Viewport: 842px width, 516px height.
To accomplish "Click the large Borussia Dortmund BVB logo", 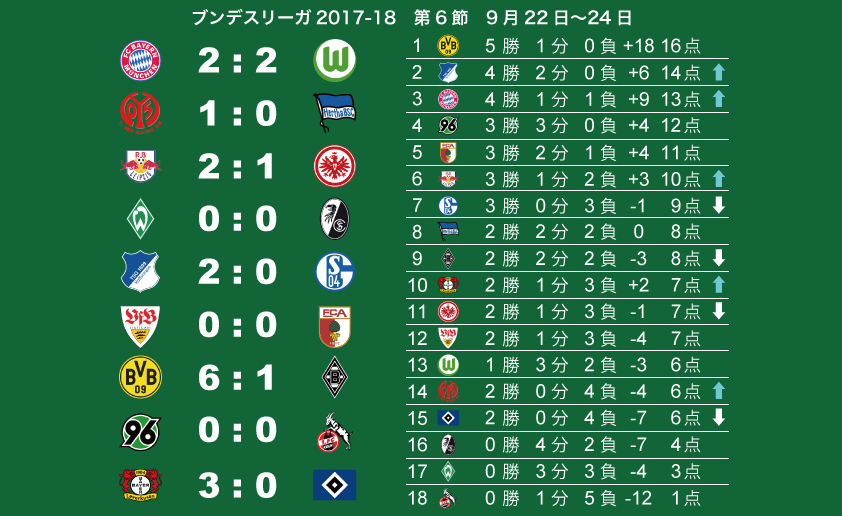I will 140,377.
